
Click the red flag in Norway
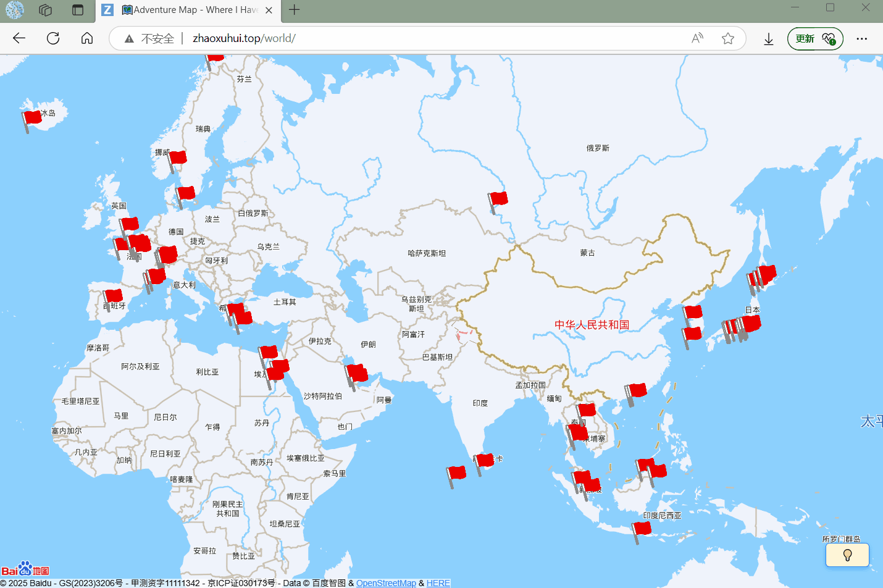pyautogui.click(x=177, y=158)
